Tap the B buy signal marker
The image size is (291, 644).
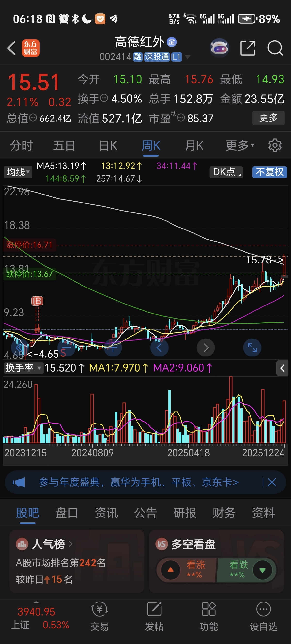[37, 301]
